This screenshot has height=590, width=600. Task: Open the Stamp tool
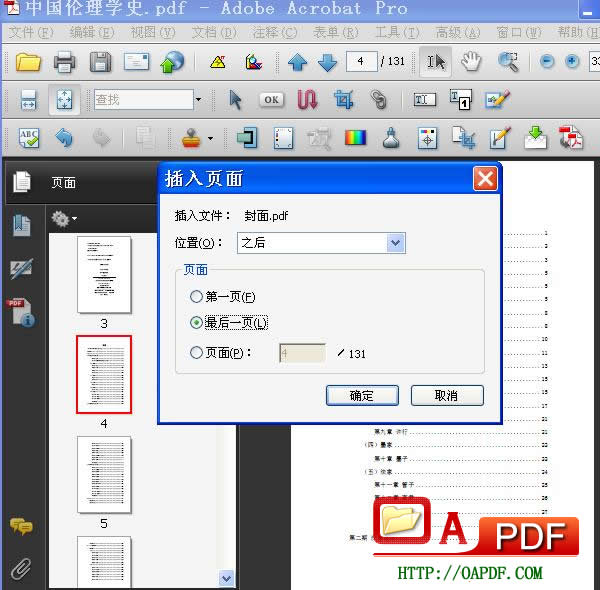point(191,138)
